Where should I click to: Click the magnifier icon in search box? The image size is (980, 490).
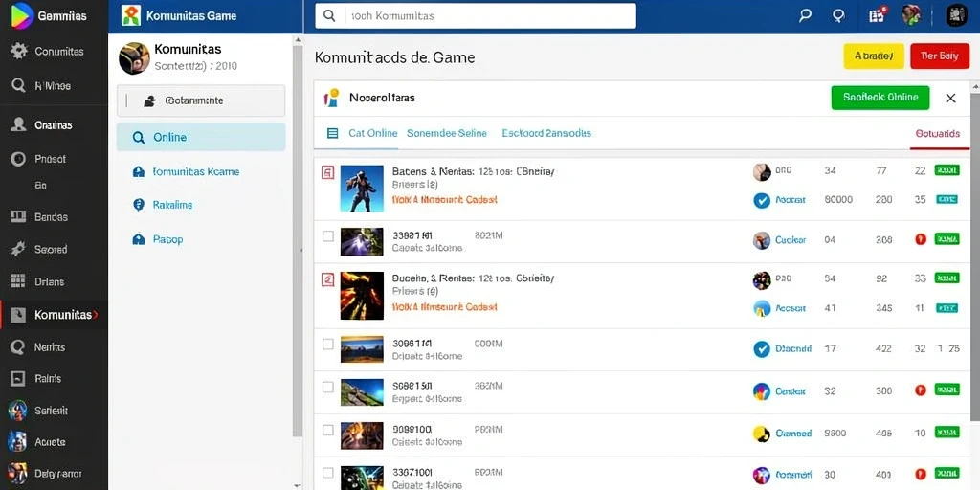coord(329,15)
